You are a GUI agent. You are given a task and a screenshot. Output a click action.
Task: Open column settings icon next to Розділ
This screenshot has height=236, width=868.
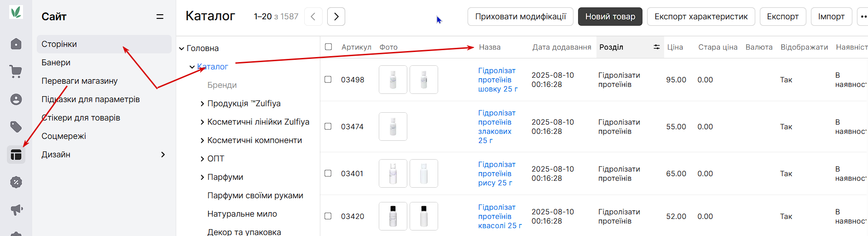coord(657,47)
